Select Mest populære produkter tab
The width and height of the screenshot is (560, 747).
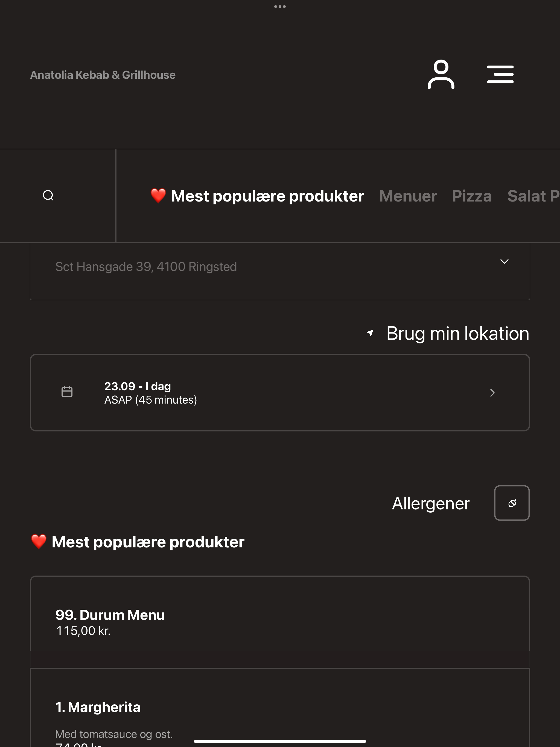click(x=257, y=196)
